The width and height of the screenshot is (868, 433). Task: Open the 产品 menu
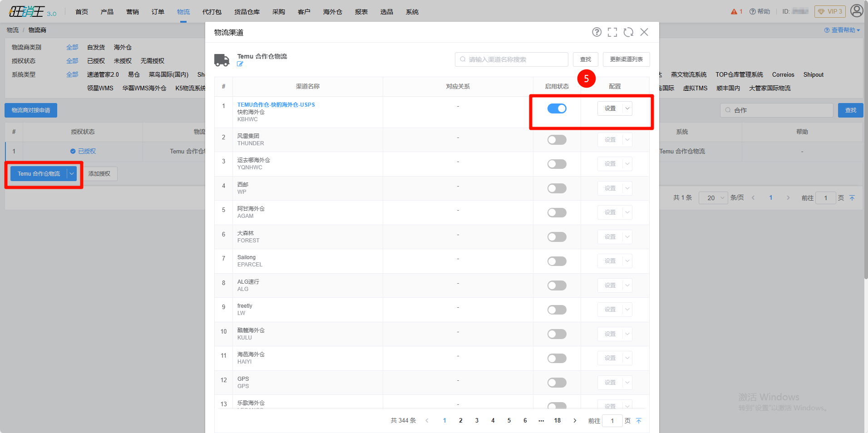[x=107, y=12]
